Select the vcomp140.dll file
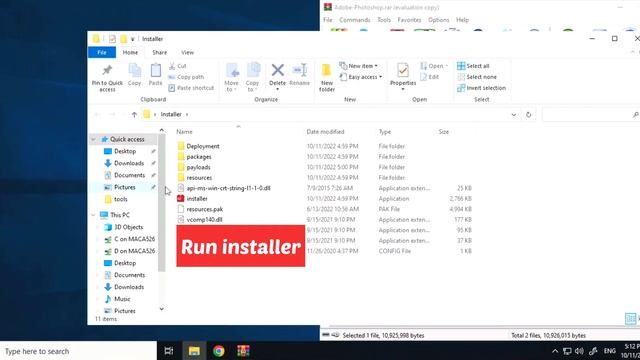The width and height of the screenshot is (640, 360). point(204,220)
